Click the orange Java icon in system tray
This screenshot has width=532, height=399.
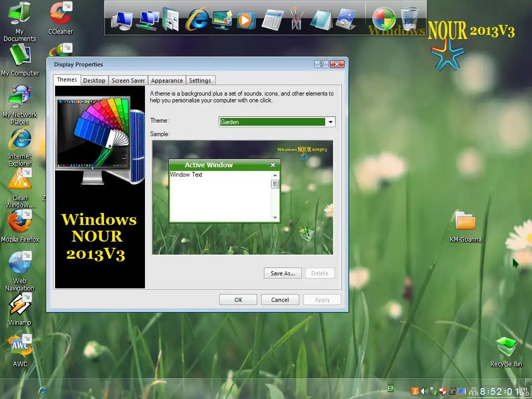pyautogui.click(x=415, y=391)
